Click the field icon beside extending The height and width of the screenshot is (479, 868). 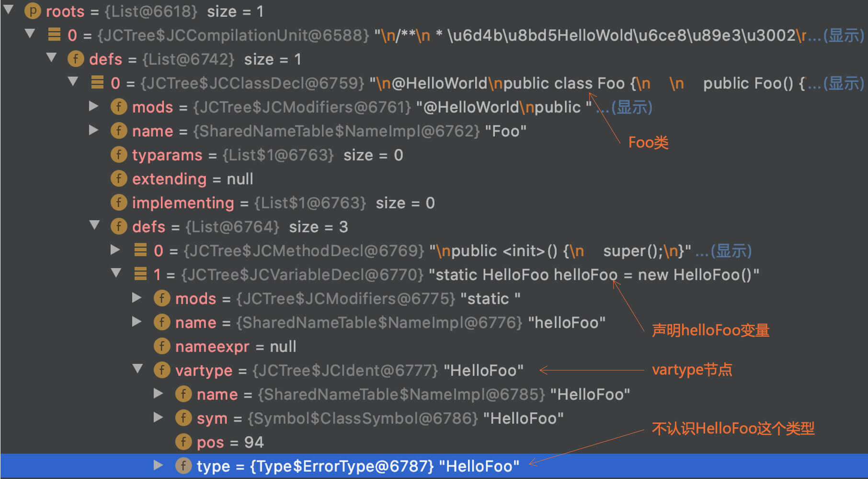point(118,179)
